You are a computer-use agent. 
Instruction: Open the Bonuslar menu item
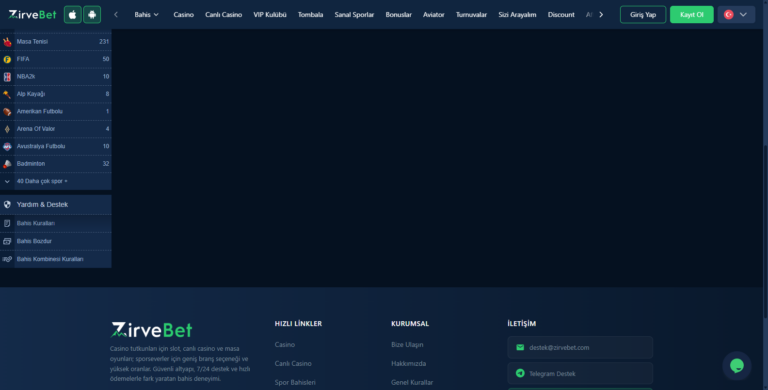click(398, 15)
